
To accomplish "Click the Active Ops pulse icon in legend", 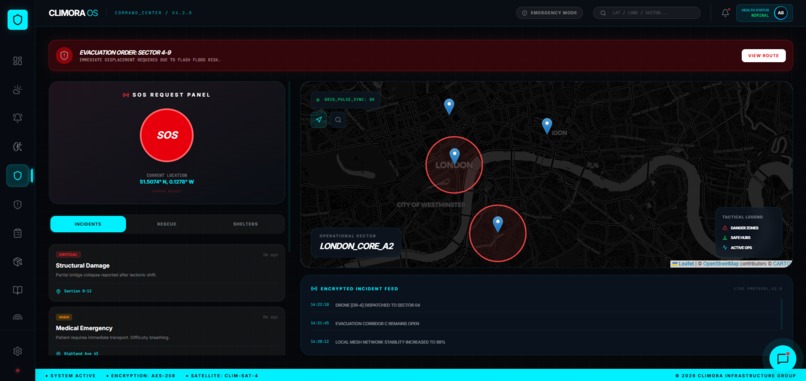I will pyautogui.click(x=725, y=247).
